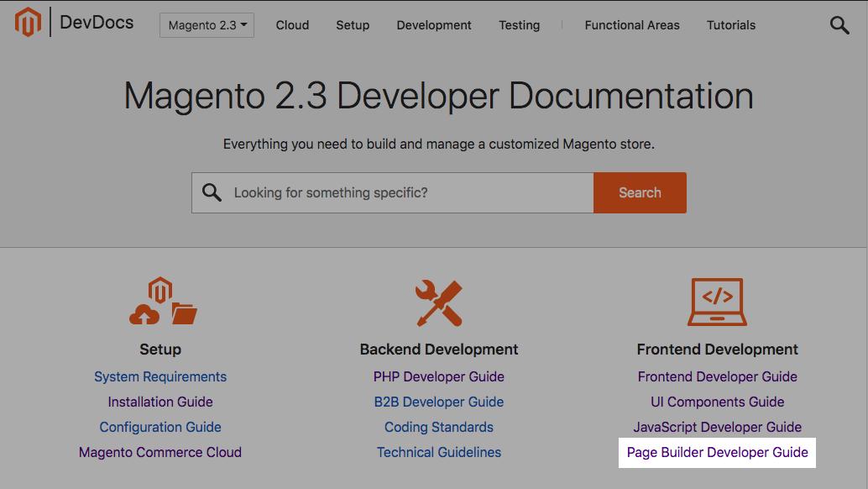868x489 pixels.
Task: Open the Magento 2.3 version dropdown
Action: pos(207,25)
